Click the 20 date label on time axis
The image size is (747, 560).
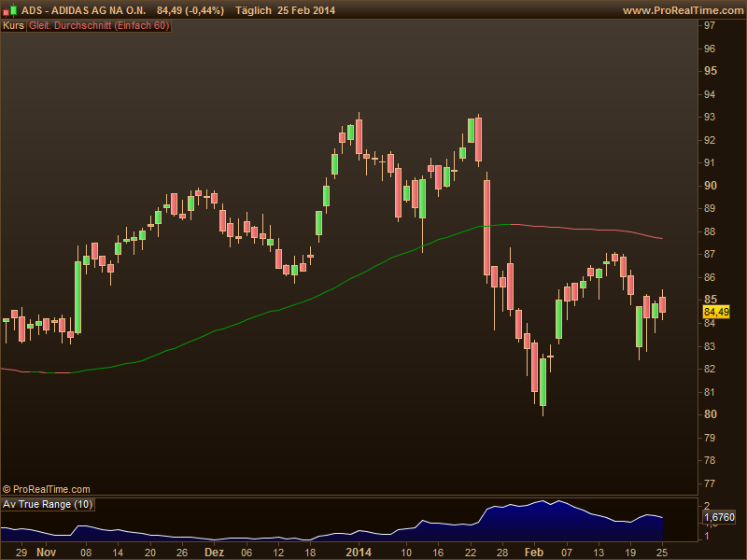pos(150,553)
